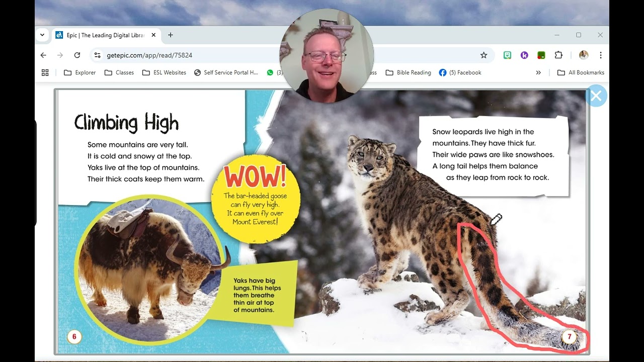
Task: Go back to the previous page
Action: [x=43, y=55]
